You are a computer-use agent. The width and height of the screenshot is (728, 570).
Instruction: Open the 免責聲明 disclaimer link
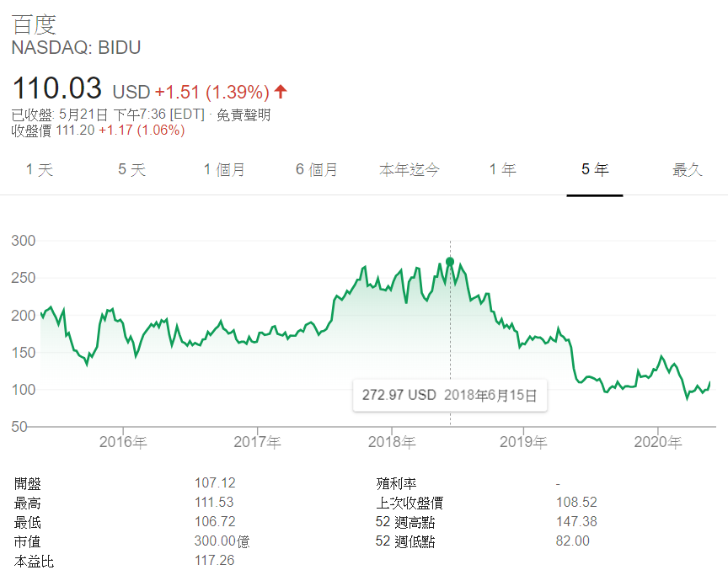(244, 115)
